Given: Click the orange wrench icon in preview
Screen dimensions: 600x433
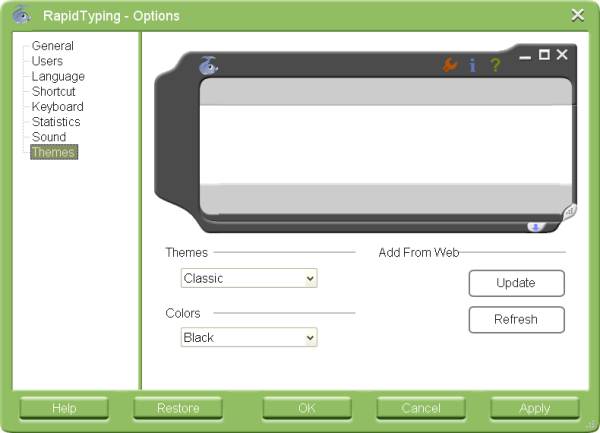Looking at the screenshot, I should coord(450,65).
